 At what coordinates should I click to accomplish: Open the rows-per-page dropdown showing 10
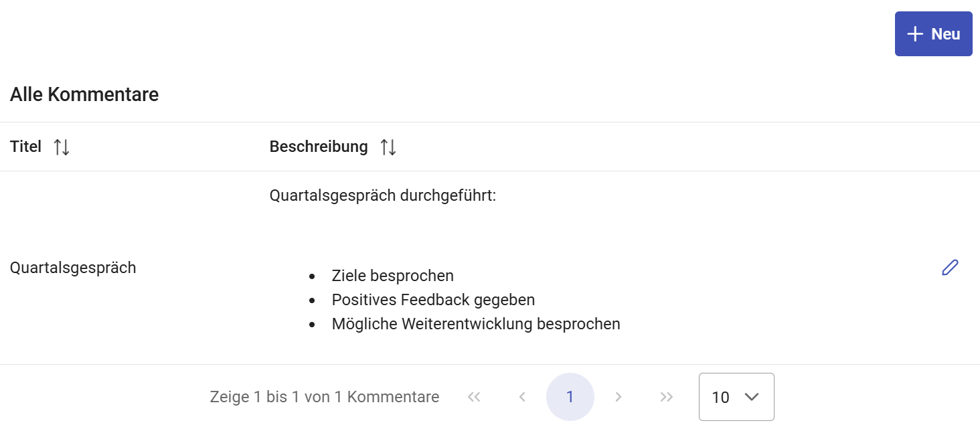pos(736,397)
